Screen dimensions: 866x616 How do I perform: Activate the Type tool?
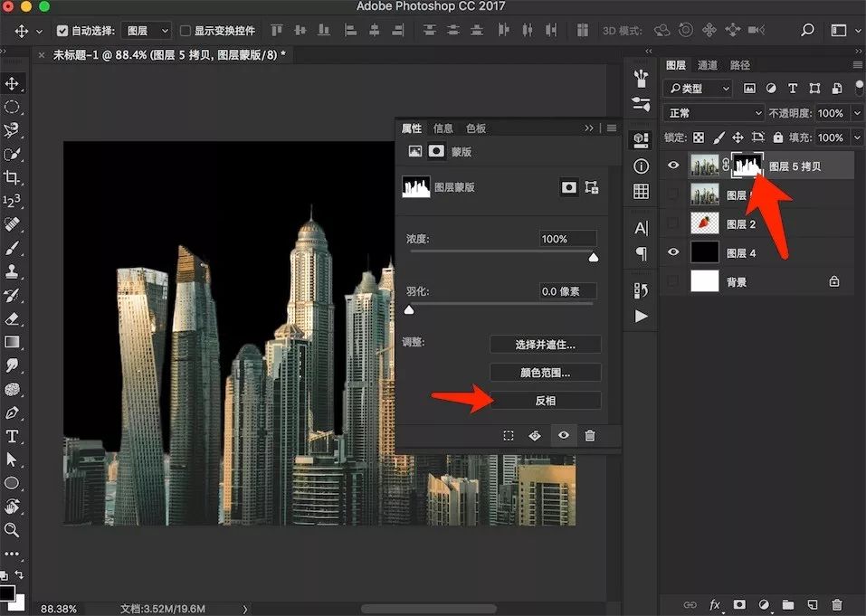(13, 435)
